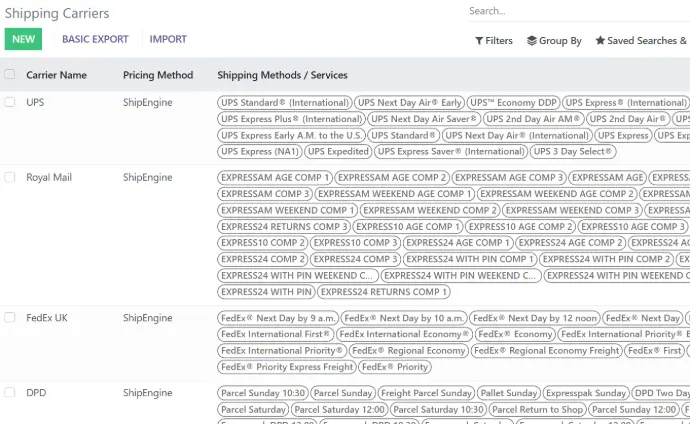Click ShipEngine in the Royal Mail row
Image resolution: width=690 pixels, height=424 pixels.
click(x=147, y=178)
